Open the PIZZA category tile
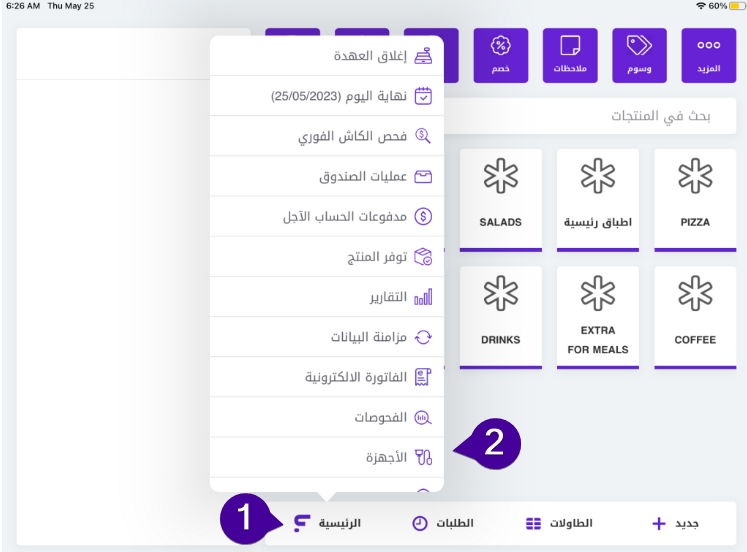The height and width of the screenshot is (552, 747). click(695, 200)
